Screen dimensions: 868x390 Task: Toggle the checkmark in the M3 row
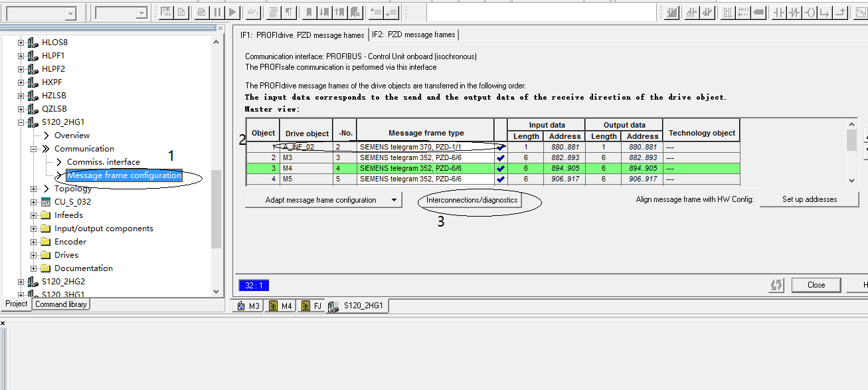[x=501, y=157]
